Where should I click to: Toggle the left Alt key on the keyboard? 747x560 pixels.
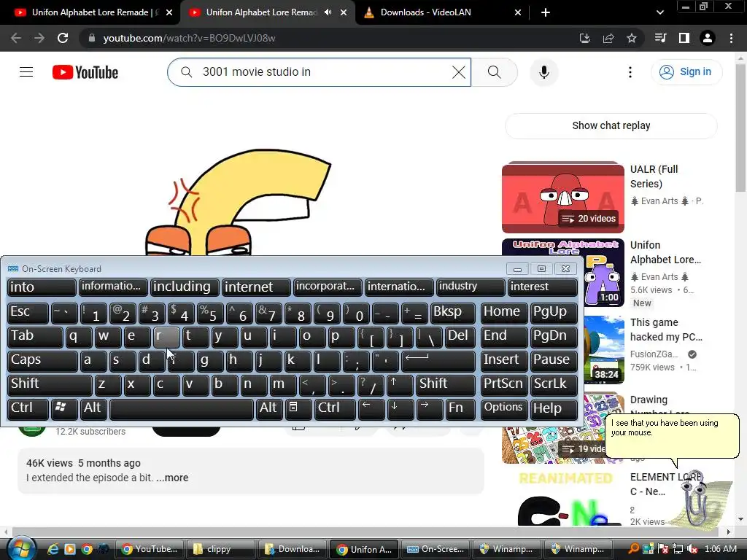click(x=93, y=408)
